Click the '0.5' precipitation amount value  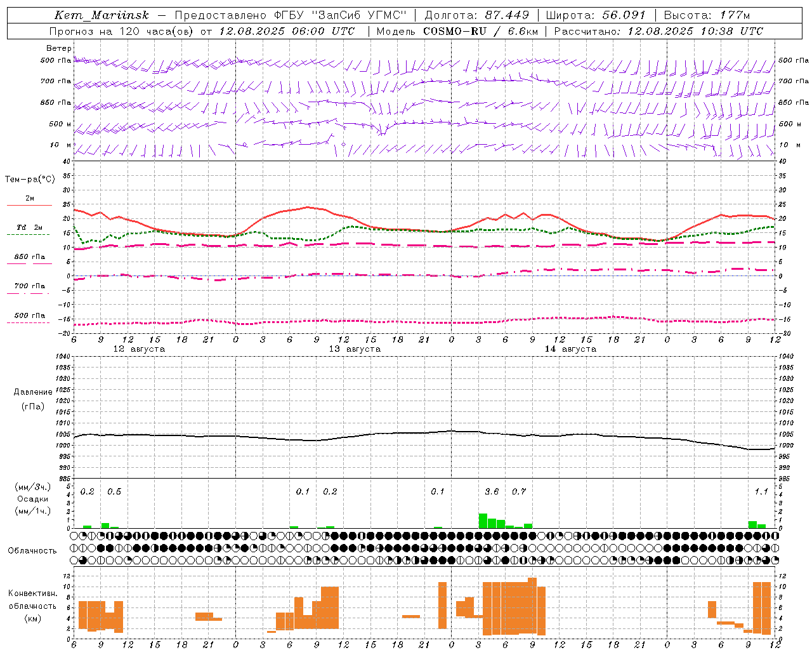click(x=114, y=491)
